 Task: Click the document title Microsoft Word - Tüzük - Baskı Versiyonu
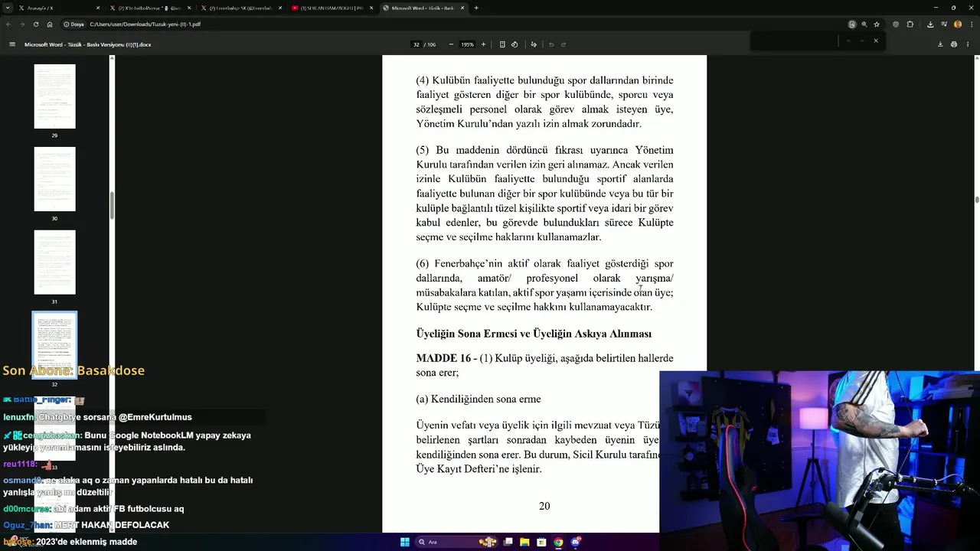click(x=87, y=44)
